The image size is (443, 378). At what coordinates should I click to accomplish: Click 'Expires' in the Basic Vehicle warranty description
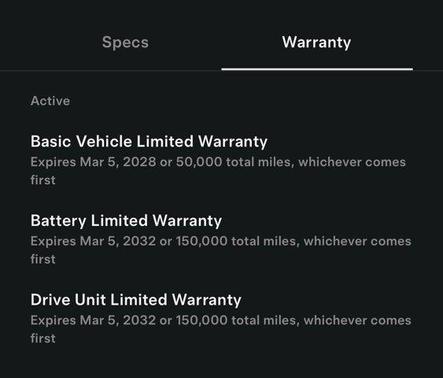point(53,162)
